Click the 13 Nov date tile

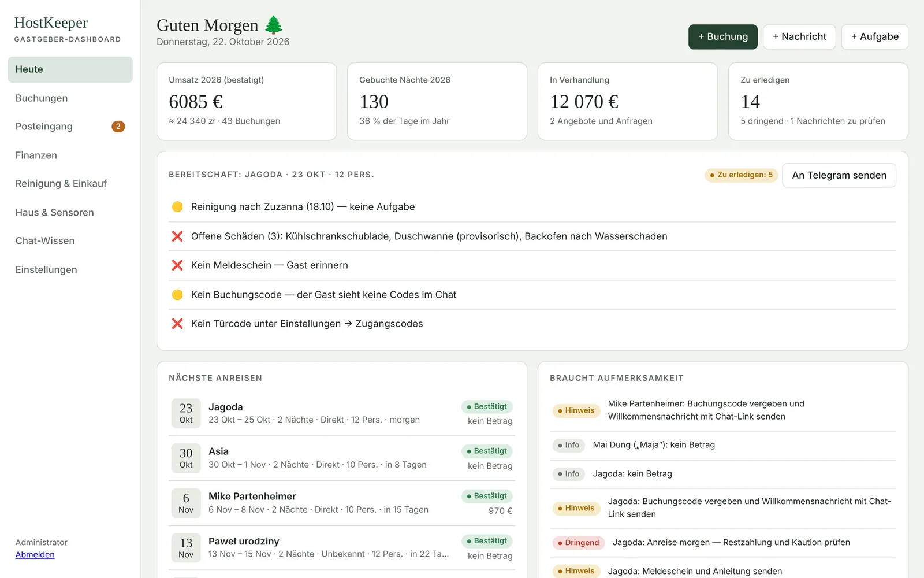pyautogui.click(x=186, y=548)
